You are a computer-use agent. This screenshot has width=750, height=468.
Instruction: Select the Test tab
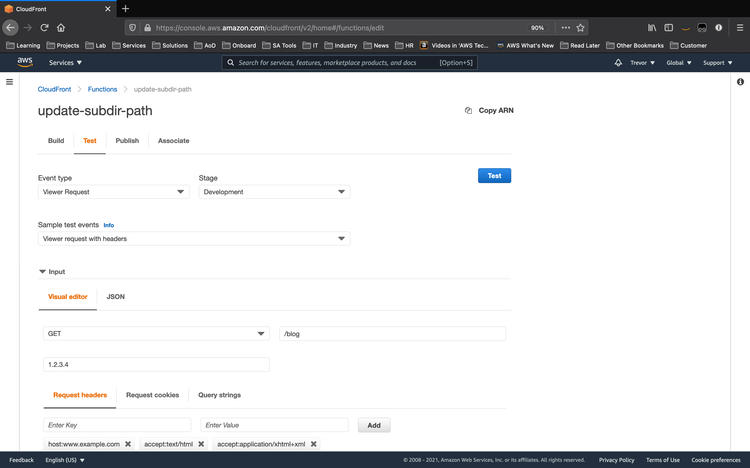pos(89,141)
